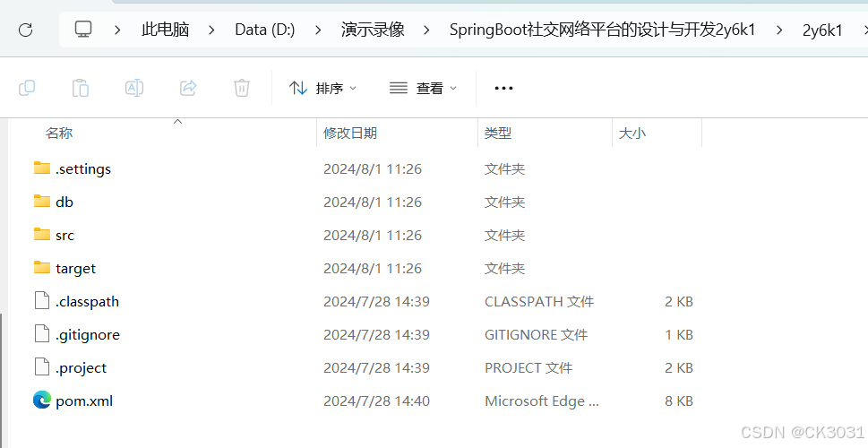Navigate to 演示录像 breadcrumb
Image resolution: width=868 pixels, height=448 pixels.
coord(373,30)
